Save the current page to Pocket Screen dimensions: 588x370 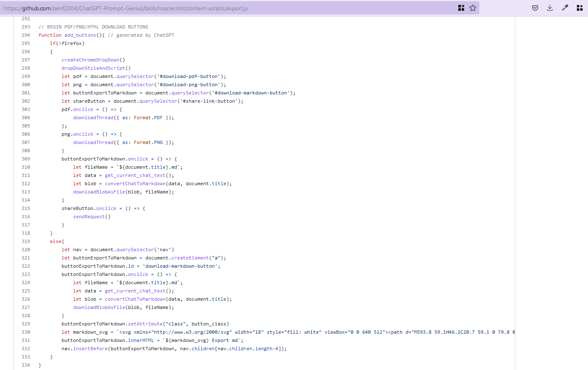(x=535, y=7)
